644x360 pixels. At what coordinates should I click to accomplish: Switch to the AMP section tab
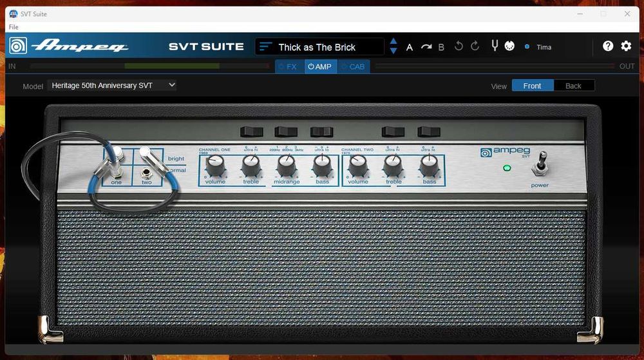tap(320, 66)
